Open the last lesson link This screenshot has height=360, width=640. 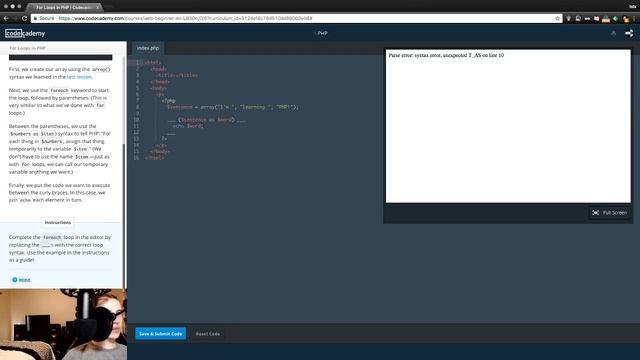79,77
